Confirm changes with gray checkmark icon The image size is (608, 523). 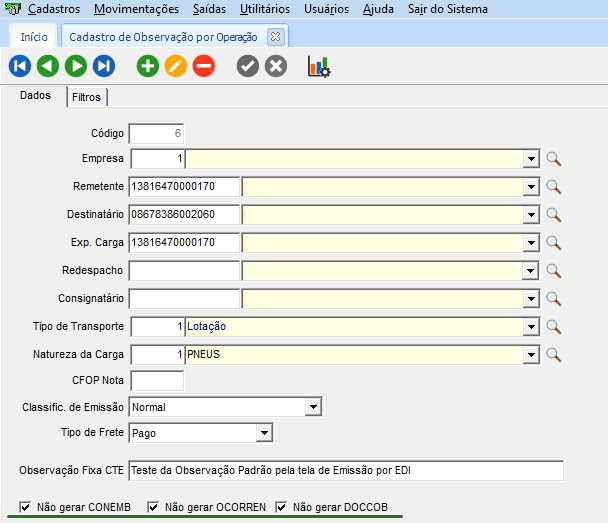click(248, 66)
